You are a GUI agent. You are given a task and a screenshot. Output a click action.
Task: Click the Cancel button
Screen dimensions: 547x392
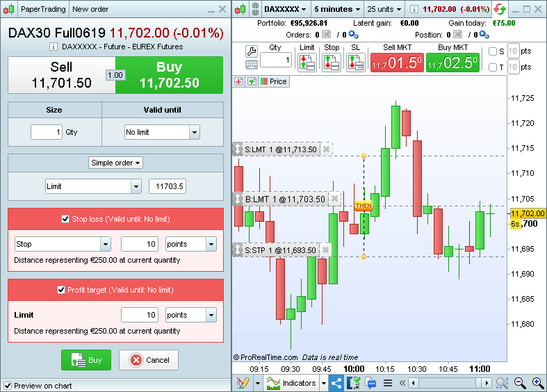(x=149, y=360)
